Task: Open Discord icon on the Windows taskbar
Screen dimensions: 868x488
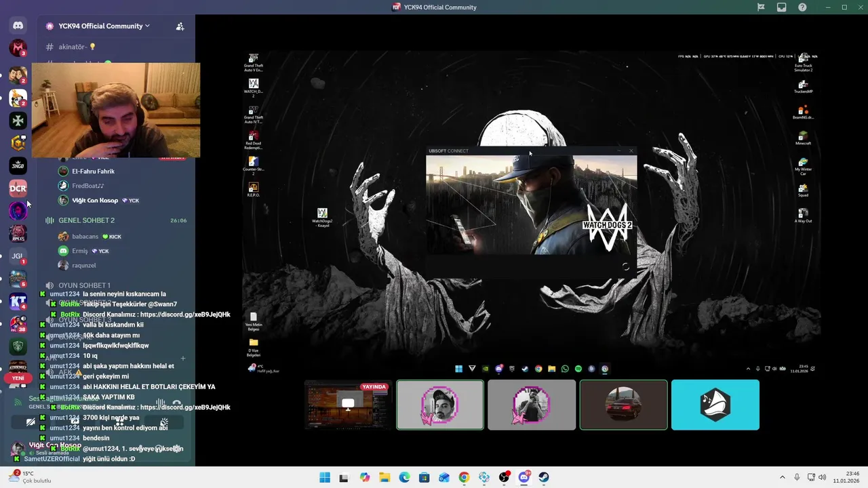Action: point(524,477)
